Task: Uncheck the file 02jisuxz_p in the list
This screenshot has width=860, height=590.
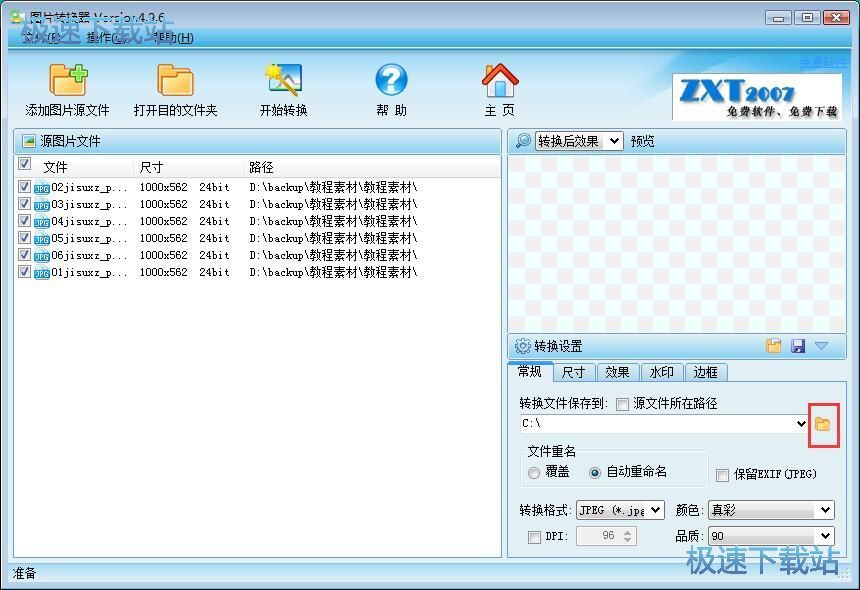Action: 25,187
